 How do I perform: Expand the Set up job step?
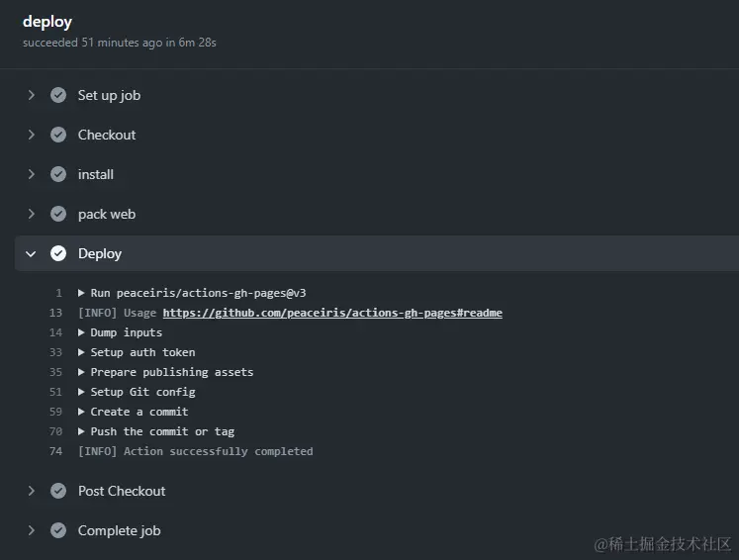click(32, 95)
